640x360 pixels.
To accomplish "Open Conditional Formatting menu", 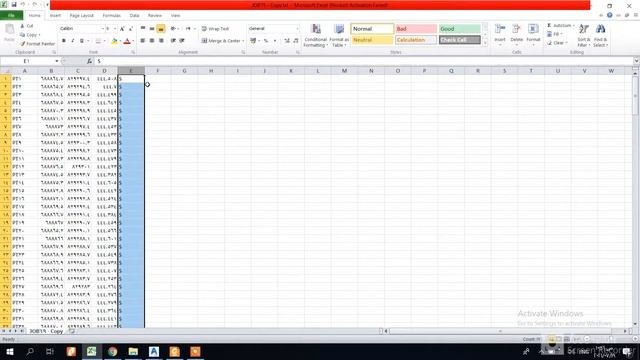I will tap(316, 36).
